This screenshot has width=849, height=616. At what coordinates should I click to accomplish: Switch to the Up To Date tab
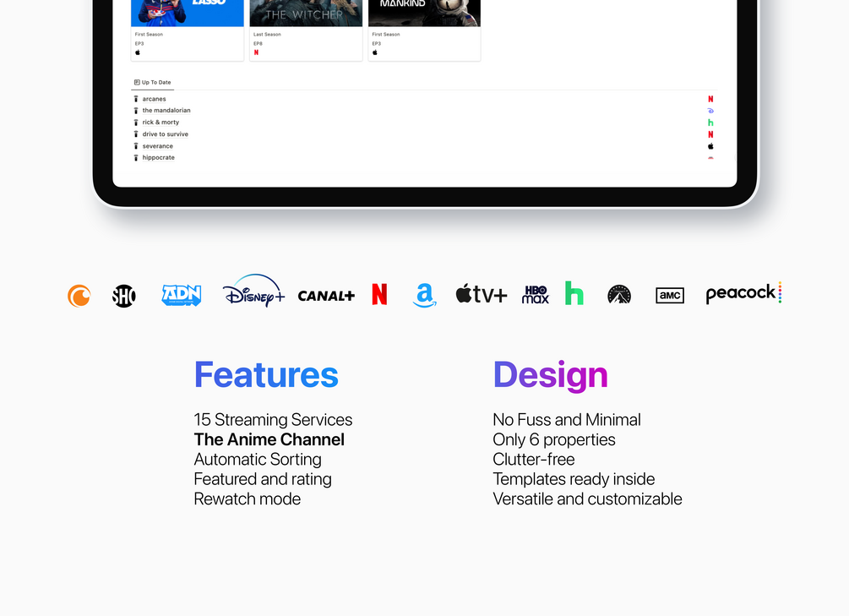pos(153,82)
